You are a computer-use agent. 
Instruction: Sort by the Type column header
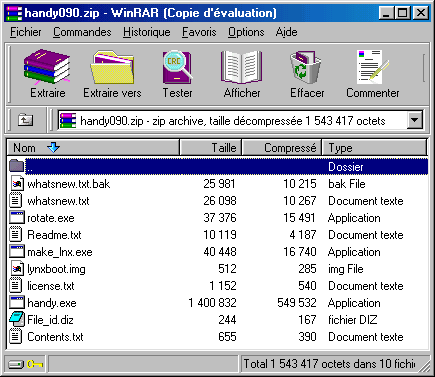coord(374,147)
